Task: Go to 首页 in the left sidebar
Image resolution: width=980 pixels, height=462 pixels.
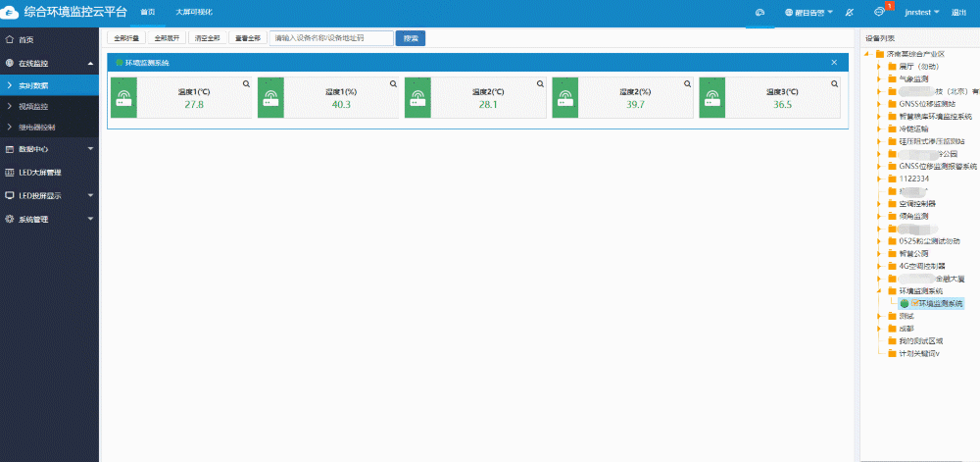Action: tap(49, 40)
